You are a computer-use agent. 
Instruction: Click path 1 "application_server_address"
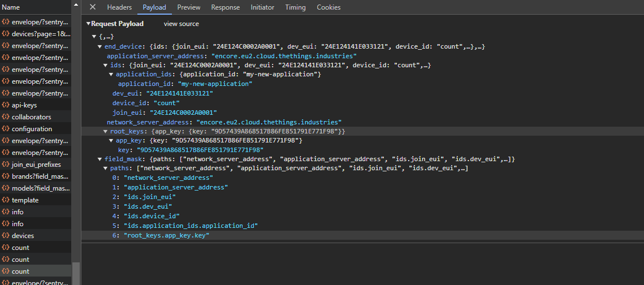(170, 187)
